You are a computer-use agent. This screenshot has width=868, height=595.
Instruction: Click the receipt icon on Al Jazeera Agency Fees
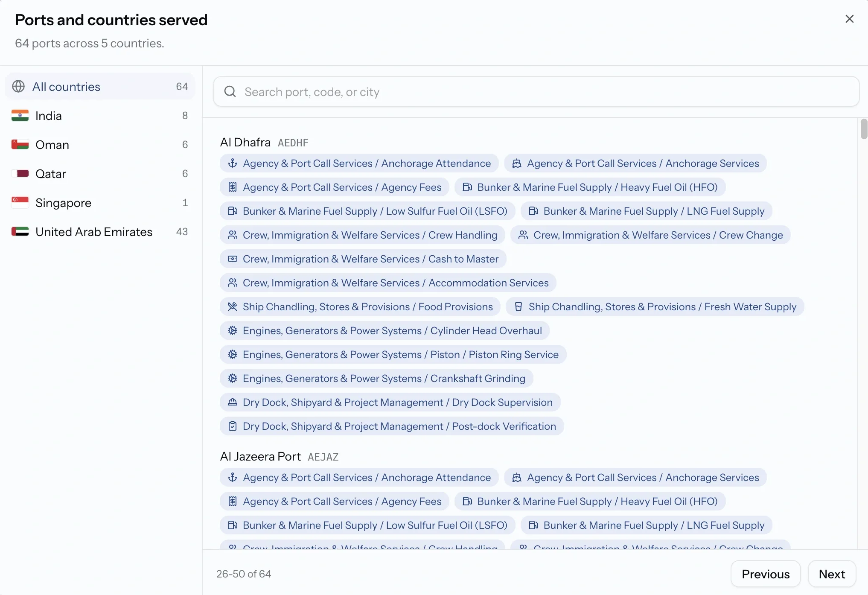click(233, 502)
